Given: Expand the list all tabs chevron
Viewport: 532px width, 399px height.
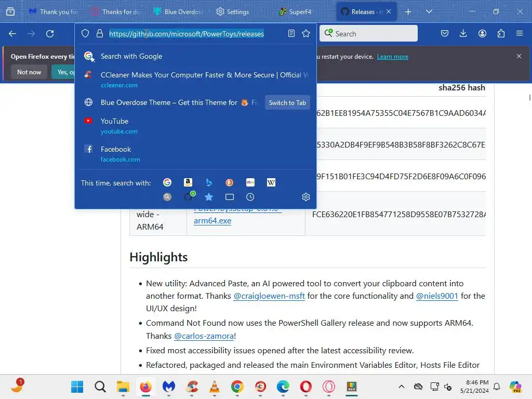Looking at the screenshot, I should 429,11.
